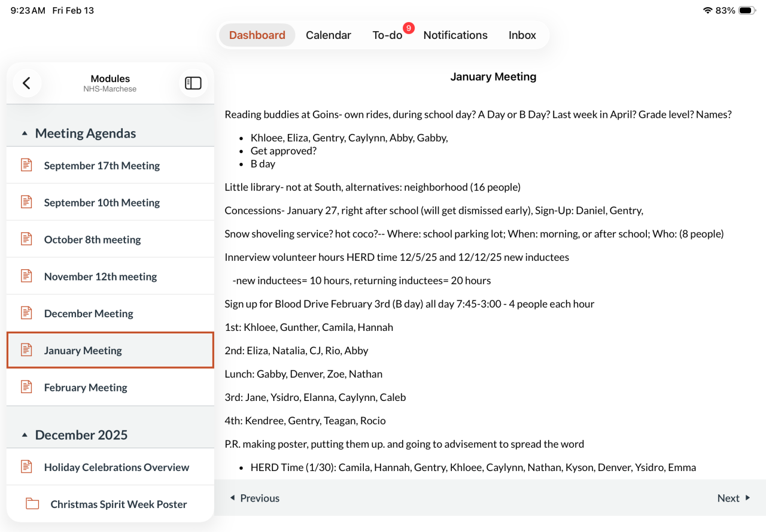Screen dimensions: 766x532
Task: Go to the Previous module page
Action: click(x=255, y=498)
